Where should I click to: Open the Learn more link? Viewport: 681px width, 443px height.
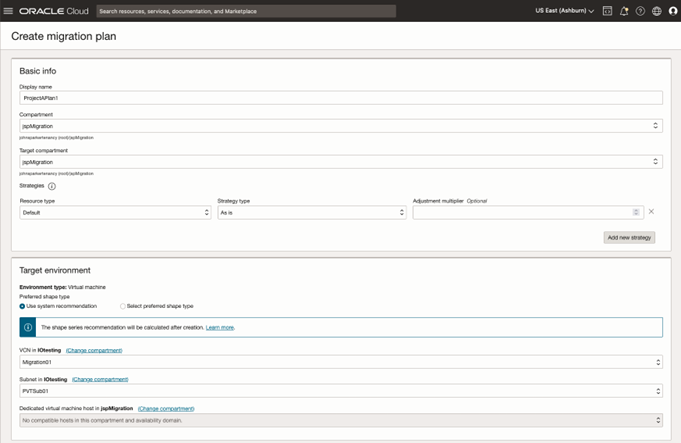pos(220,327)
